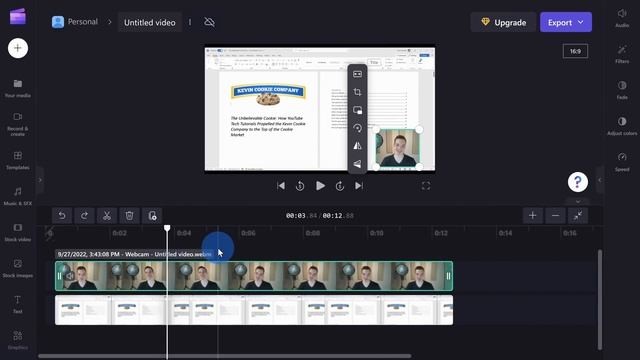Click the right trim handle of webcam clip
Screen dimensions: 640x360
448,276
